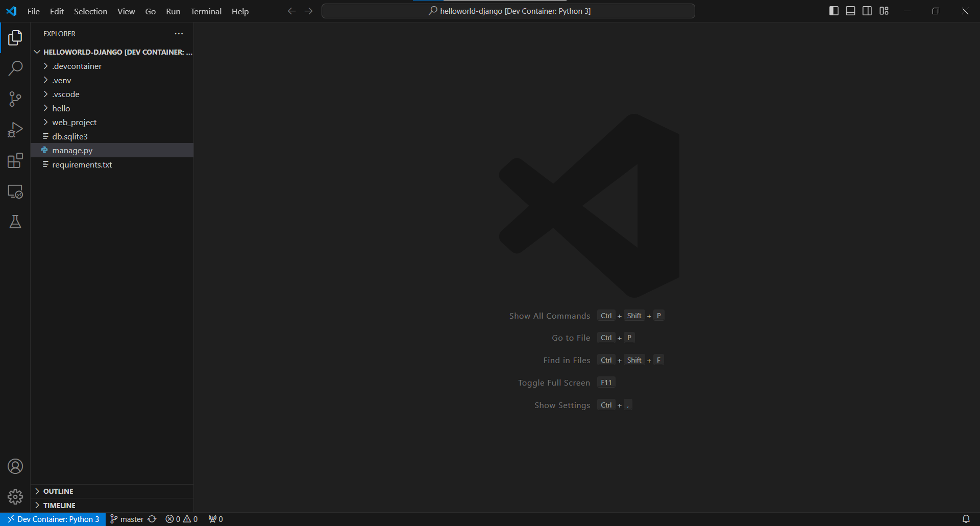Expand the hello folder
Viewport: 980px width, 526px height.
112,108
